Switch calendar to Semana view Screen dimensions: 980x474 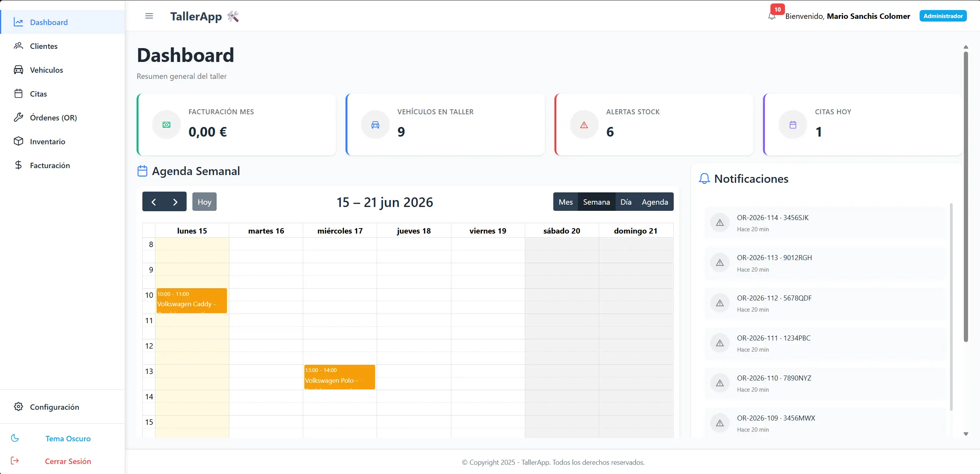(596, 202)
